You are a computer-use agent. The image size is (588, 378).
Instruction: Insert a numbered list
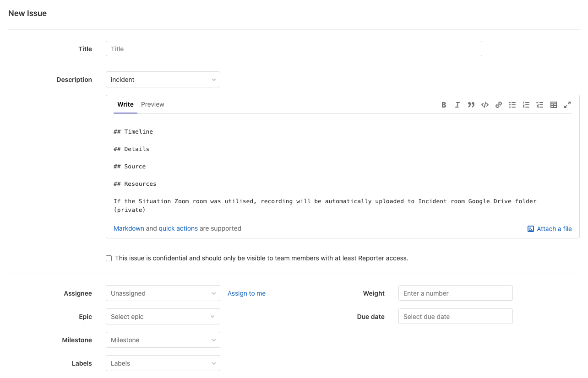pyautogui.click(x=526, y=105)
